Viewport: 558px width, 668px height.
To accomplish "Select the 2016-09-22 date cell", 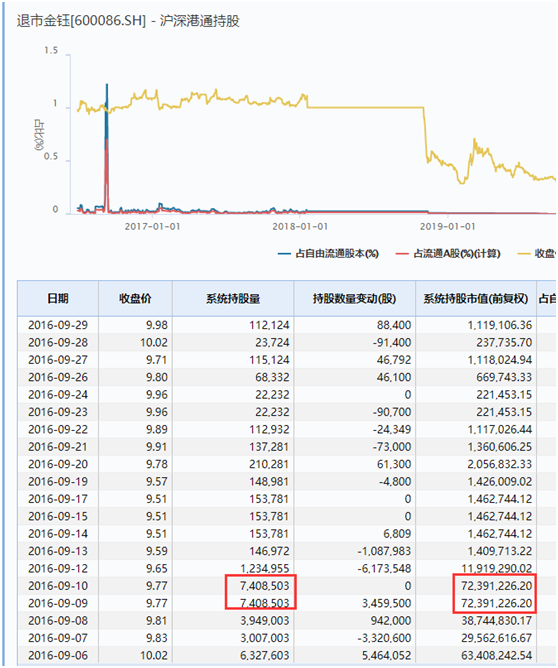I will pos(58,429).
